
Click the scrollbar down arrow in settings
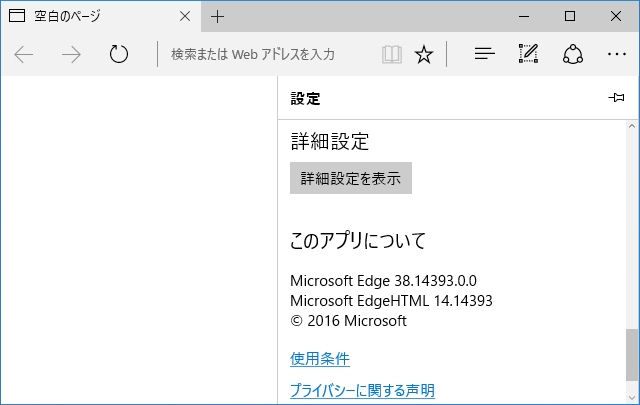click(631, 396)
